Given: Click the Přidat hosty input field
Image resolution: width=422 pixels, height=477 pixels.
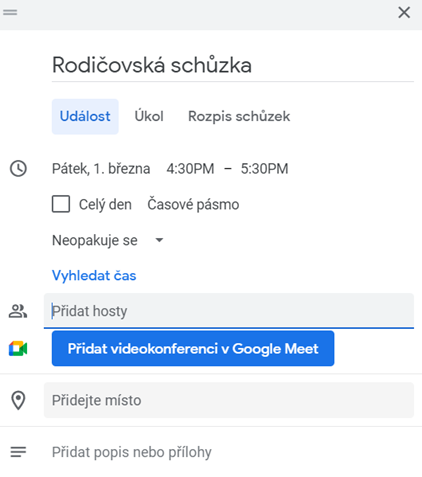Looking at the screenshot, I should pos(229,311).
